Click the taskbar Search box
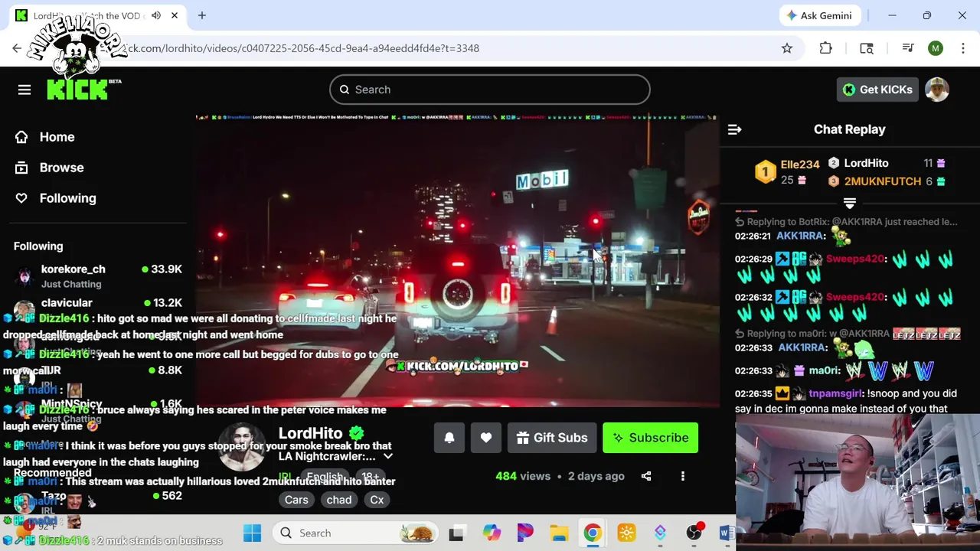 [357, 533]
